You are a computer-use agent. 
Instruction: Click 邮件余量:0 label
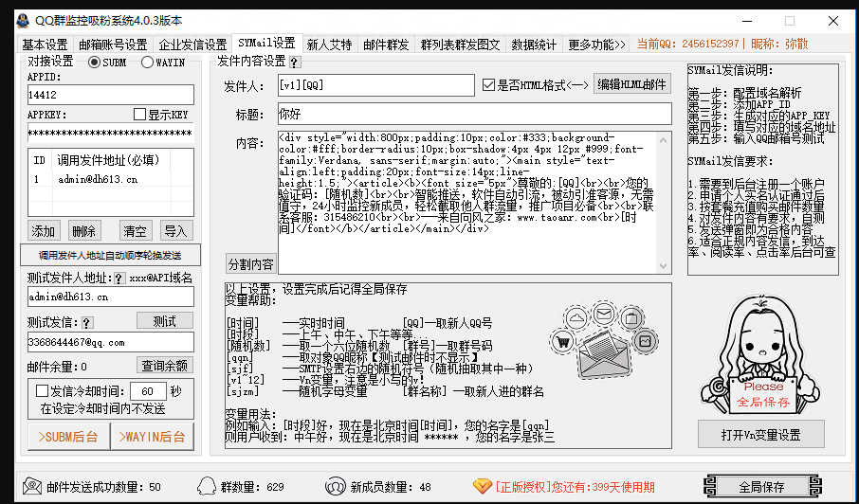coord(57,366)
